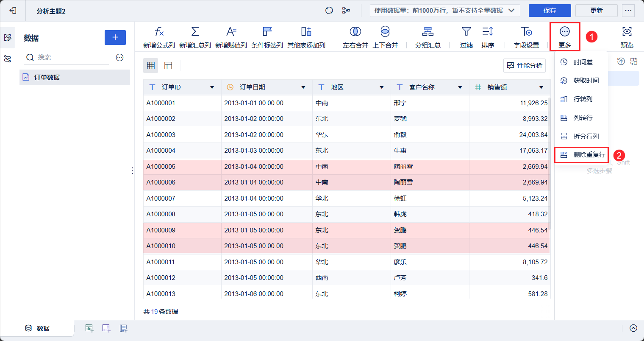The height and width of the screenshot is (341, 644).
Task: Select the 左右合并 merge tool
Action: (x=355, y=37)
